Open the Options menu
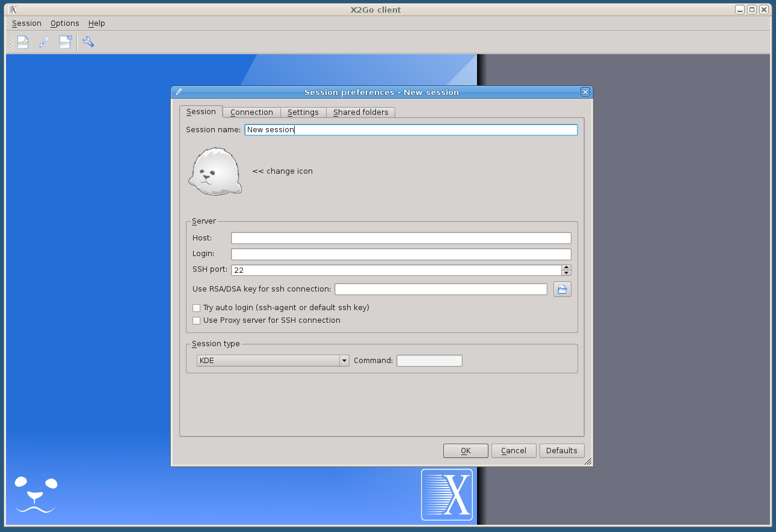776x532 pixels. tap(64, 23)
